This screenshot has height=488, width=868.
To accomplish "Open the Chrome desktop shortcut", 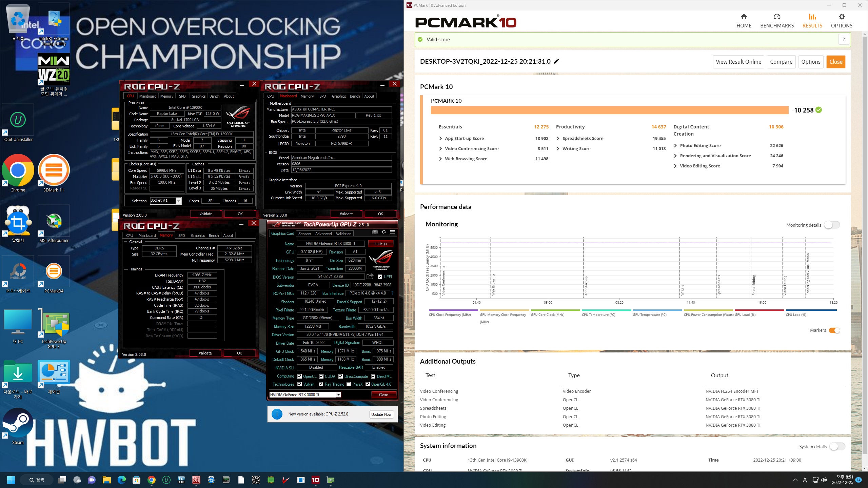I will [x=18, y=174].
